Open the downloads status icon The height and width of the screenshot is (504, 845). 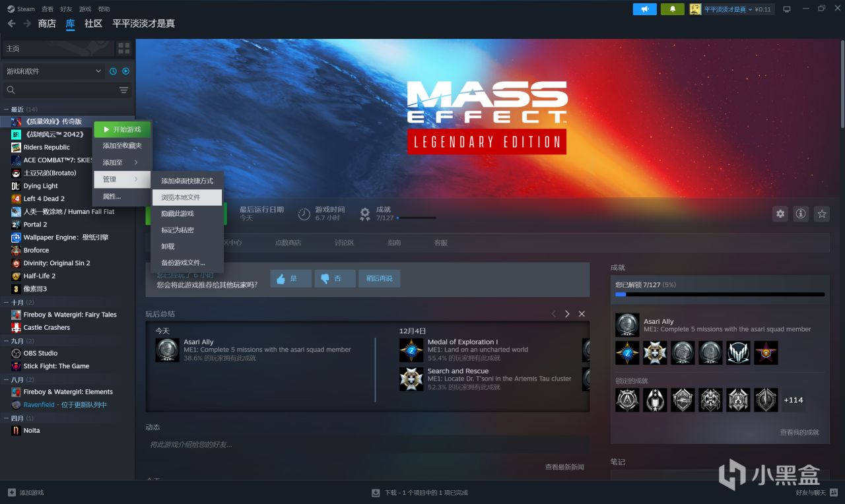coord(376,493)
